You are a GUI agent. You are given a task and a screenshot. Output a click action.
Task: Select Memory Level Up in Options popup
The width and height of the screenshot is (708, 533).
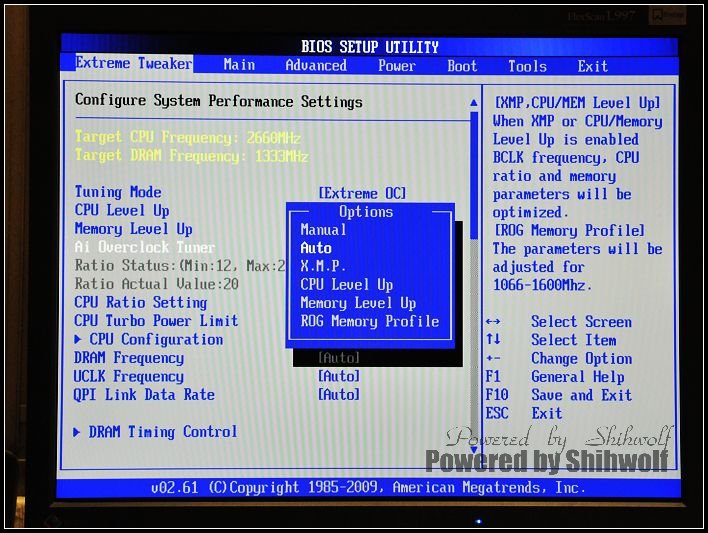(x=358, y=303)
